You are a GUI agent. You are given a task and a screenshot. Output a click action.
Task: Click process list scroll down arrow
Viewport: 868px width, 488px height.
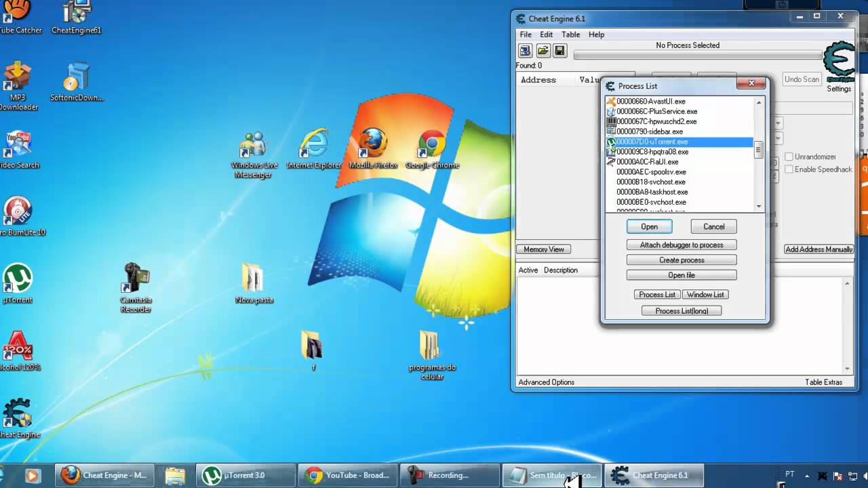click(759, 206)
